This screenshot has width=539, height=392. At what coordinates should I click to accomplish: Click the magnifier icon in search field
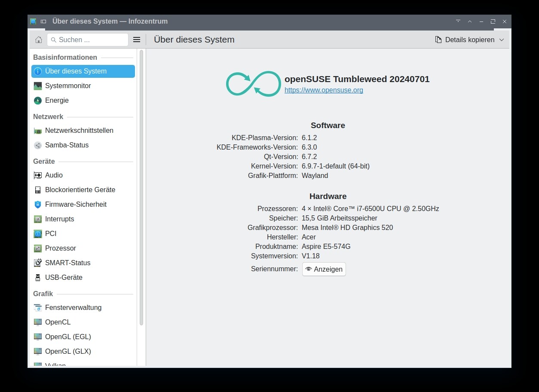(x=54, y=40)
